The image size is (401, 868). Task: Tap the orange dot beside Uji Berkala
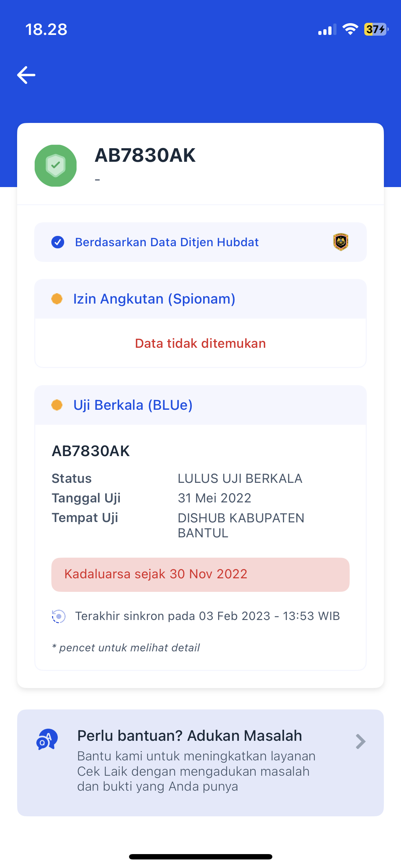[x=57, y=405]
